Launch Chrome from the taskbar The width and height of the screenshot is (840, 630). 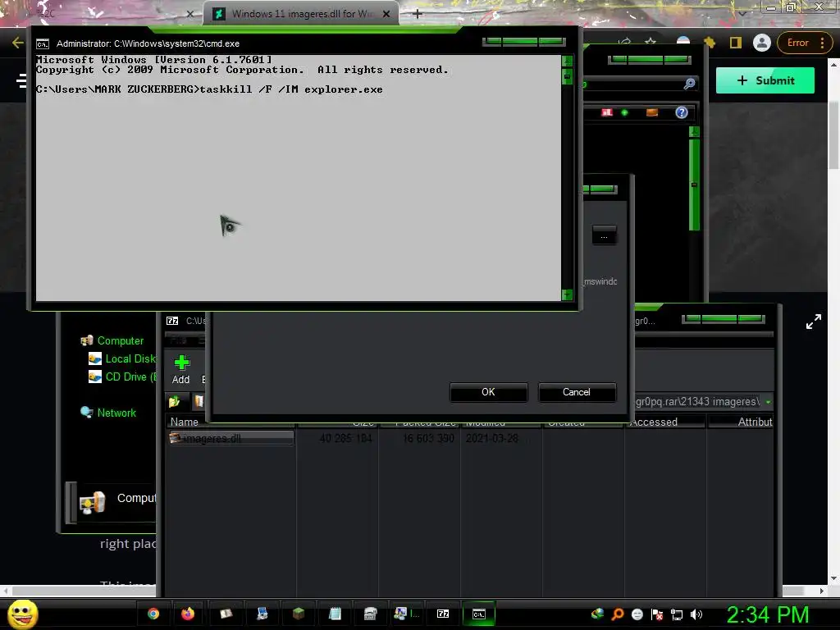tap(153, 614)
